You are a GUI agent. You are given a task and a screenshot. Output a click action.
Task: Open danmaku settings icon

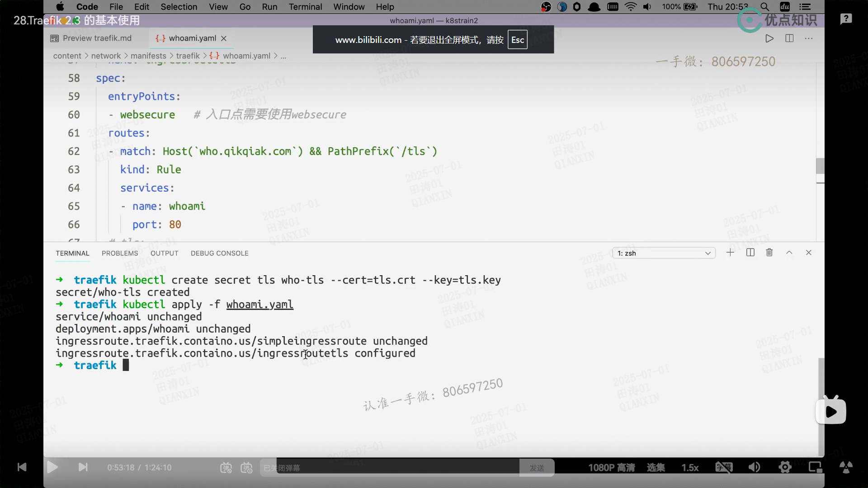click(246, 468)
